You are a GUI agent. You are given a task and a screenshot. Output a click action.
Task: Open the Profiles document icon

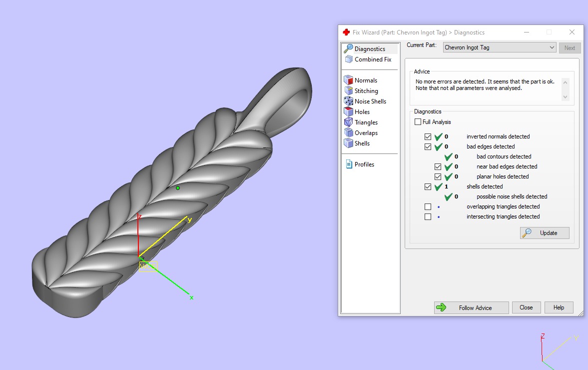pos(349,164)
